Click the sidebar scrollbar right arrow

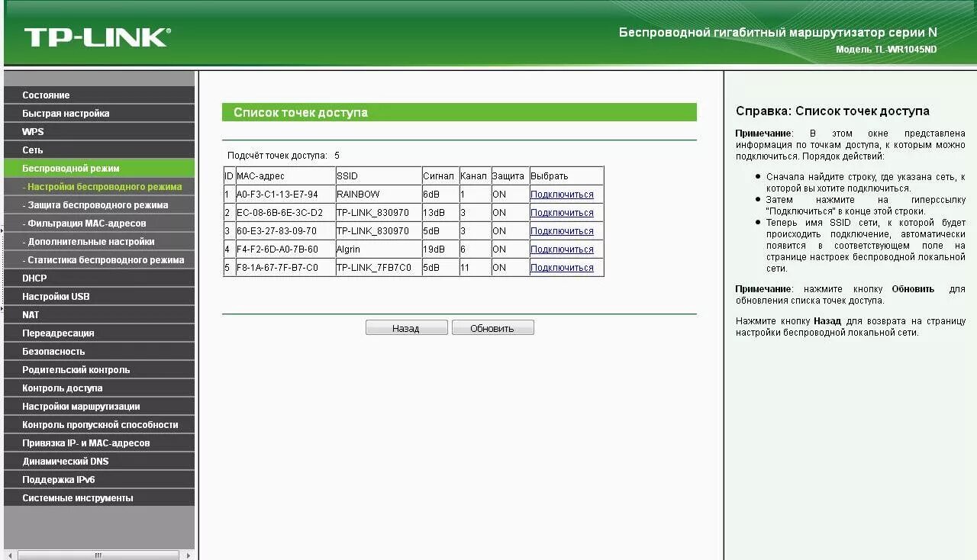[x=189, y=555]
